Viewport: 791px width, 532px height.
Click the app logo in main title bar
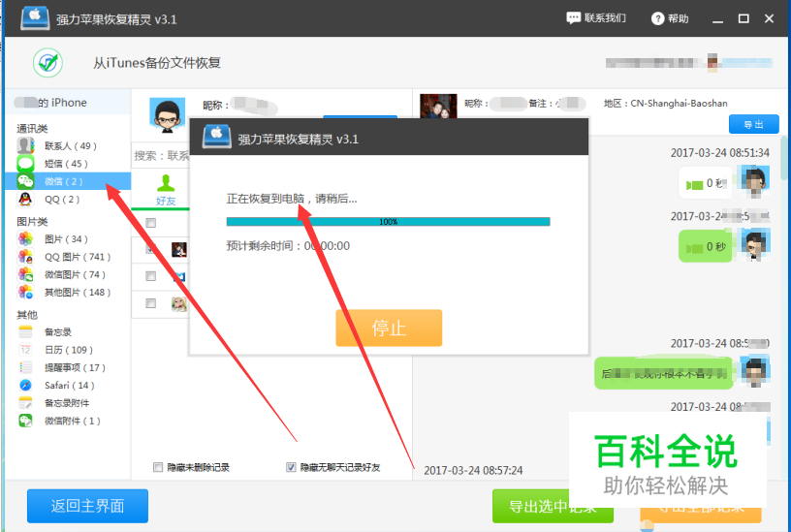tap(35, 18)
